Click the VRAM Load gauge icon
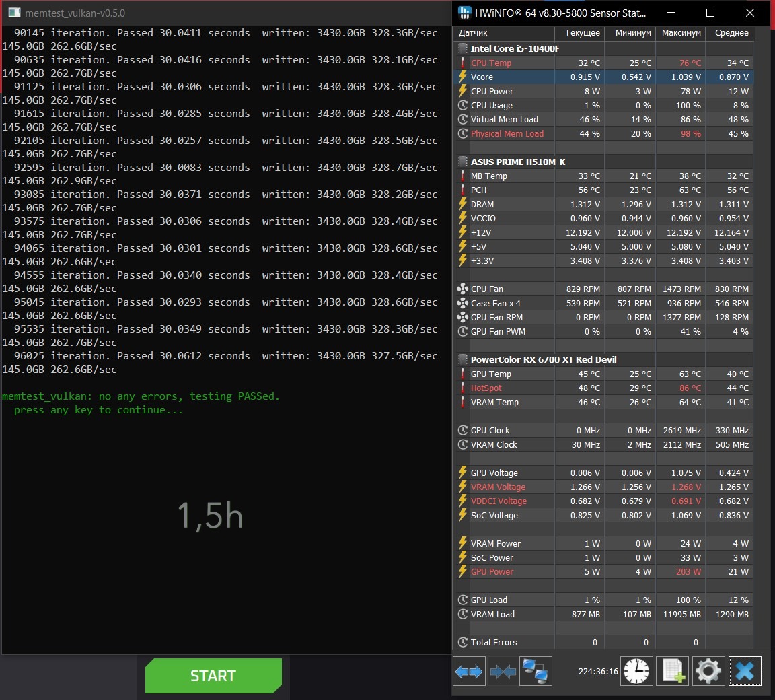This screenshot has width=775, height=700. tap(463, 614)
